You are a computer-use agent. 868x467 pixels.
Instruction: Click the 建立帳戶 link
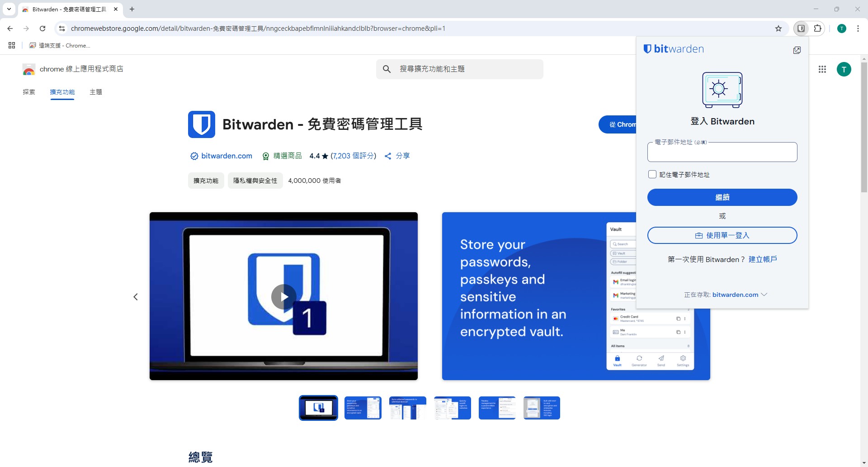[x=763, y=259]
